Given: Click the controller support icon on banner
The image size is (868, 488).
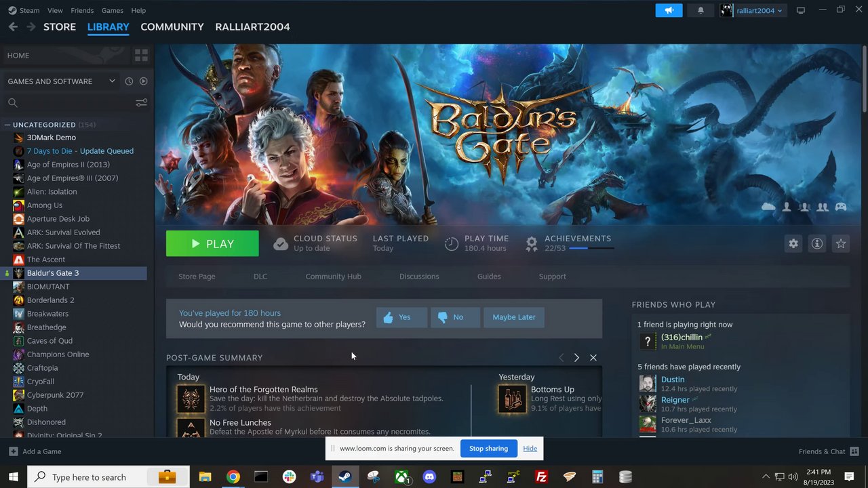Looking at the screenshot, I should click(841, 207).
